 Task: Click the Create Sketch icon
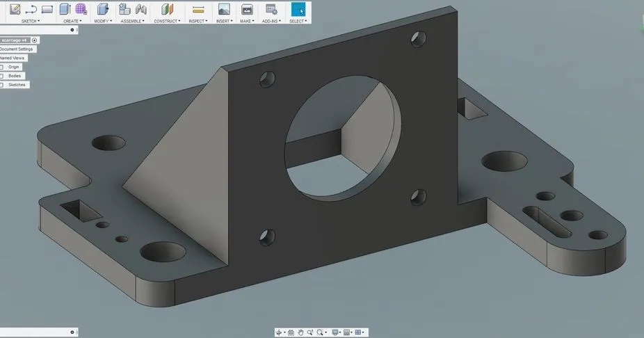click(x=15, y=10)
